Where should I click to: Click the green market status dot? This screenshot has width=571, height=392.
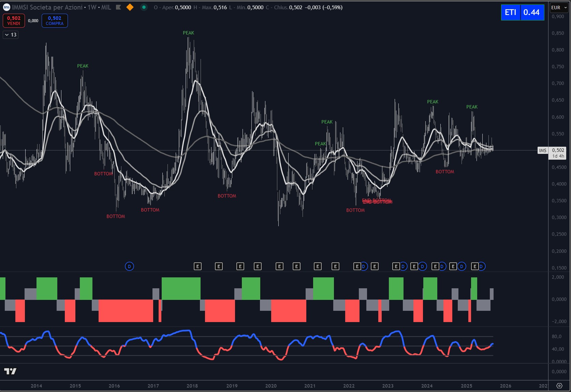click(x=144, y=7)
